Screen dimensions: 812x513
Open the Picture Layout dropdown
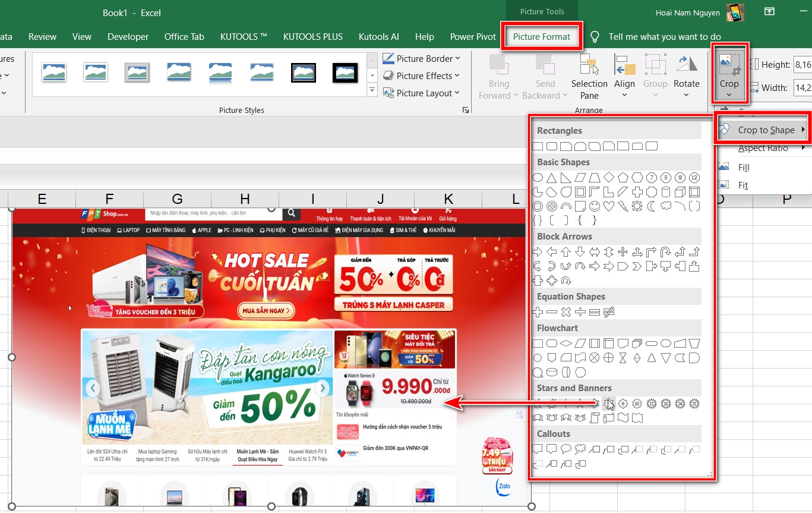tap(422, 93)
